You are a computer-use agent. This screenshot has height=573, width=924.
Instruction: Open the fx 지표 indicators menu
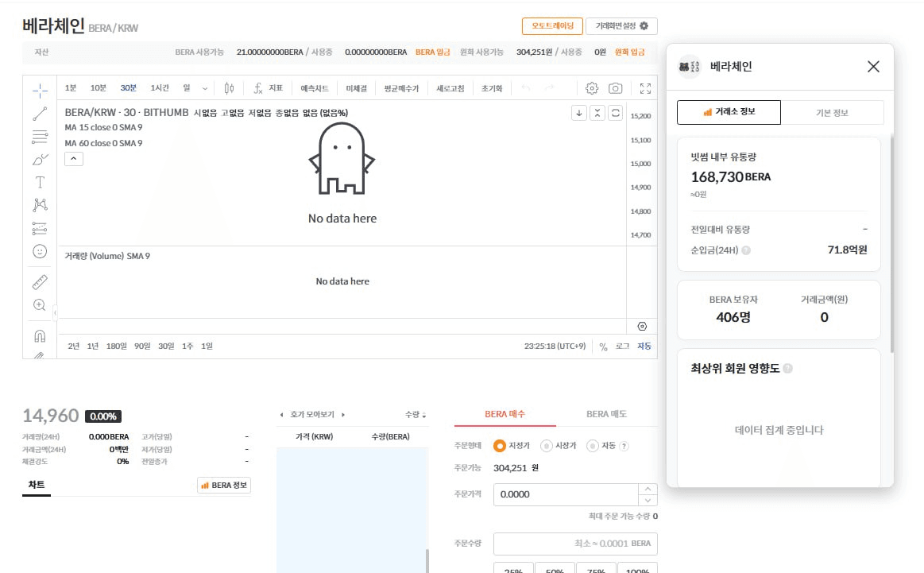(268, 88)
